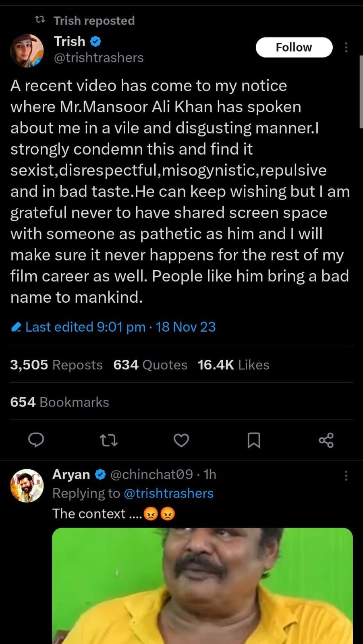363x644 pixels.
Task: Open the share icon options
Action: tap(326, 440)
